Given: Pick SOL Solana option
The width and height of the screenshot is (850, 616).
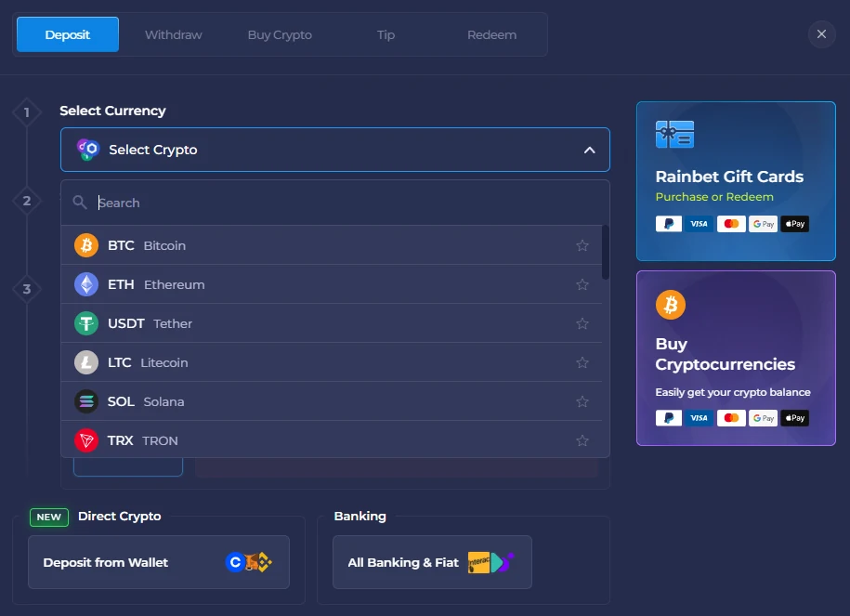Looking at the screenshot, I should click(332, 401).
